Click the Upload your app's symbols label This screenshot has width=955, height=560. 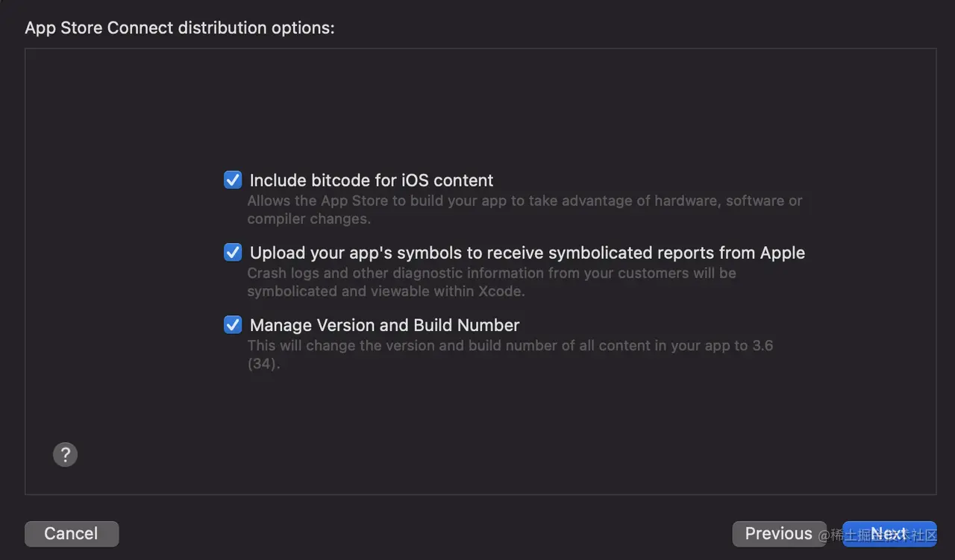click(x=526, y=252)
